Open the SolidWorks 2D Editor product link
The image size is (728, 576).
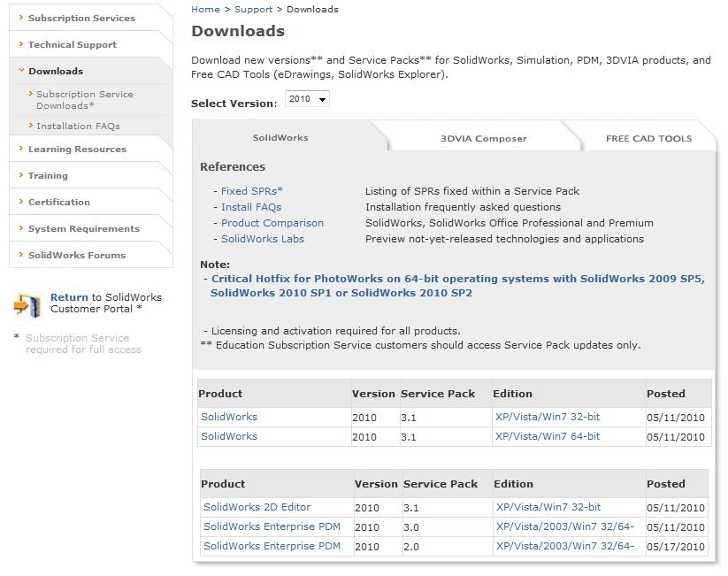click(257, 507)
